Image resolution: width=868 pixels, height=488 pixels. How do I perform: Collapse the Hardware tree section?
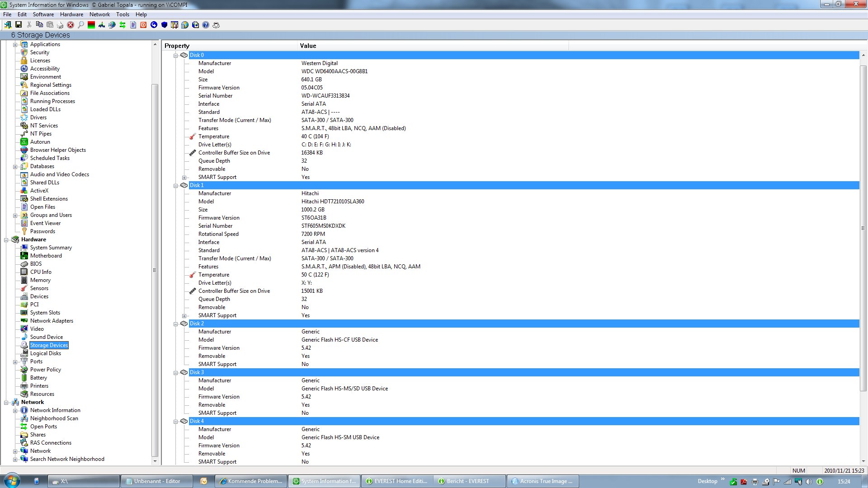[x=6, y=240]
